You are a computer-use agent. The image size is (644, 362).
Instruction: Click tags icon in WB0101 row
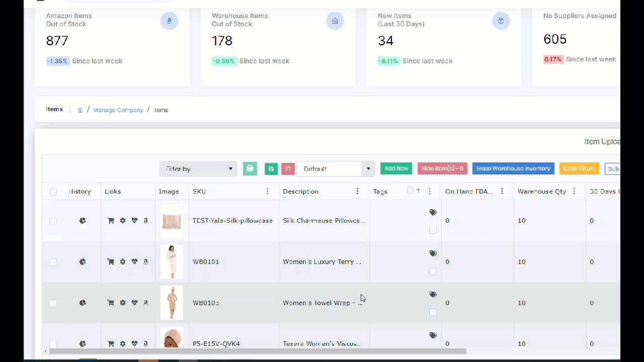[x=433, y=253]
